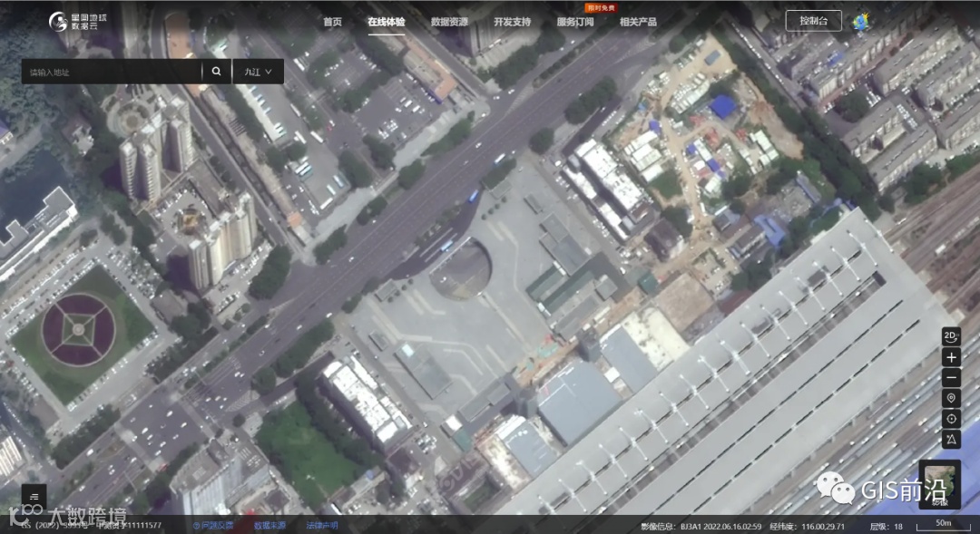980x534 pixels.
Task: Zoom in with the plus button
Action: [x=951, y=357]
